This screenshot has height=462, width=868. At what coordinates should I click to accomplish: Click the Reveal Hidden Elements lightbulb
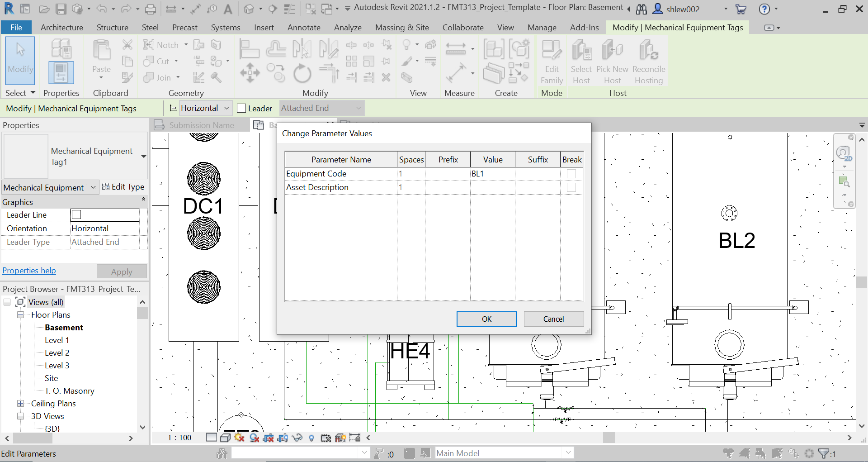pyautogui.click(x=311, y=438)
